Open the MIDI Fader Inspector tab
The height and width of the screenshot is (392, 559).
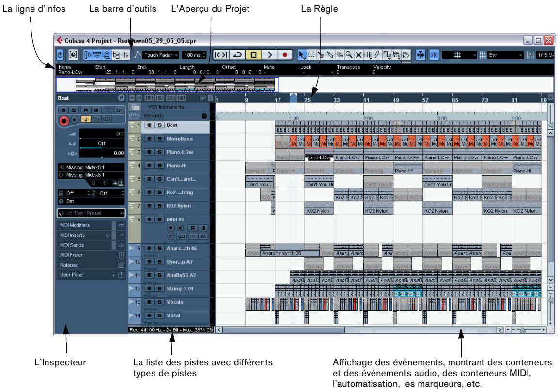pos(91,255)
